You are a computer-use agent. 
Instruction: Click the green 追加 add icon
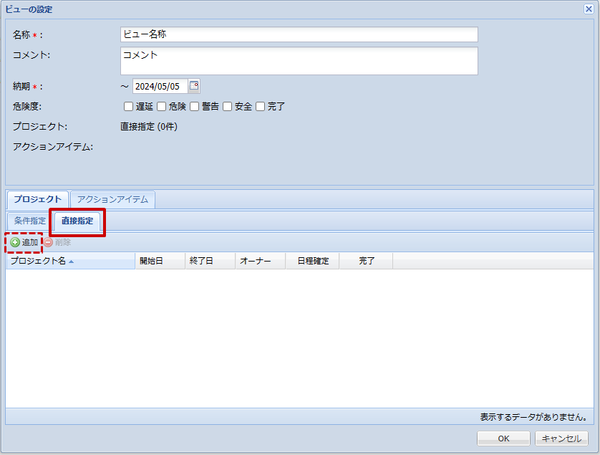[x=15, y=243]
